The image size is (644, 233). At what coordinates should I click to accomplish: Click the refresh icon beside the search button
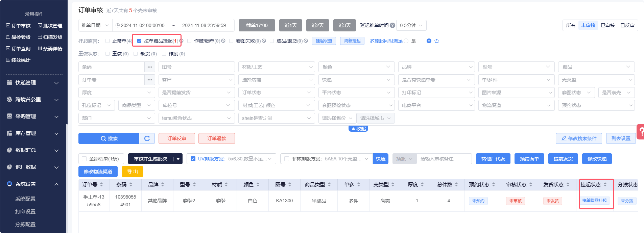pyautogui.click(x=147, y=138)
